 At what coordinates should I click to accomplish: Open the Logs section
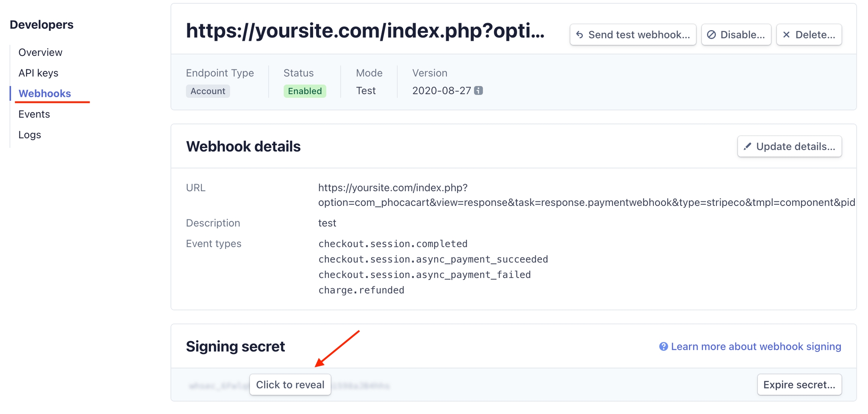tap(30, 135)
